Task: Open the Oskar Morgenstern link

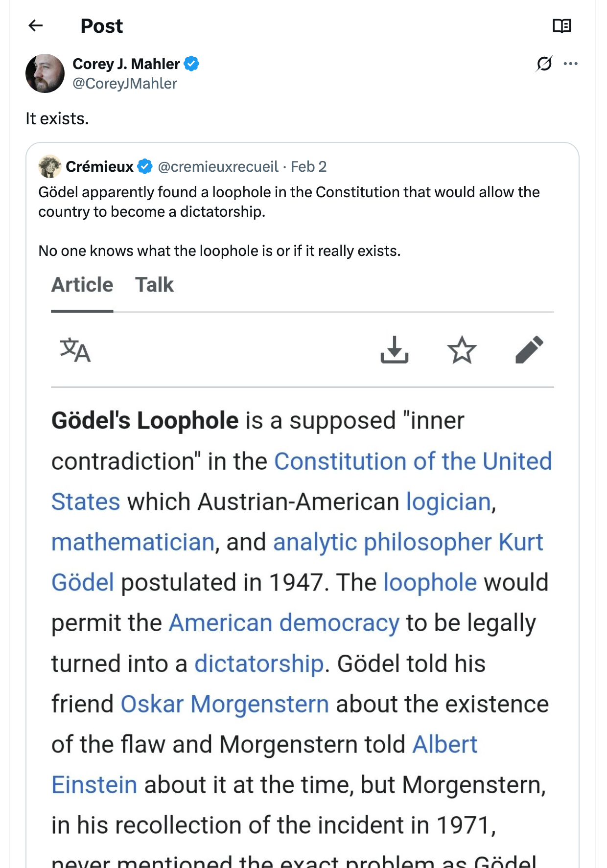Action: (224, 704)
